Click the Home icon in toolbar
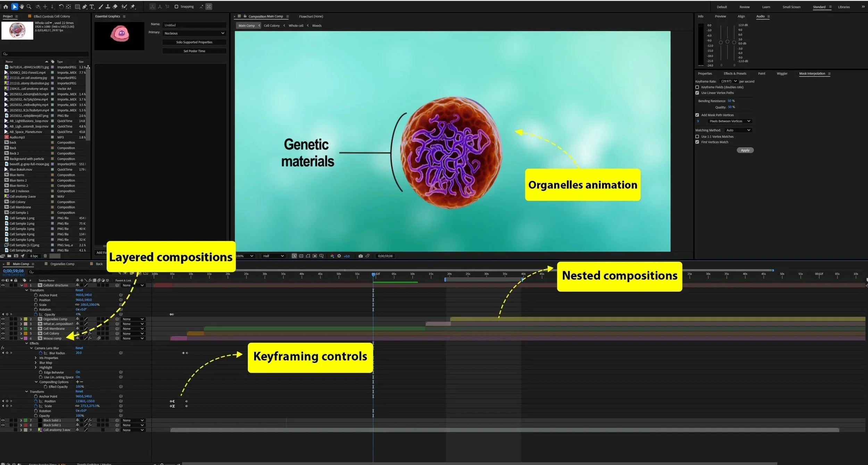The height and width of the screenshot is (465, 868). [6, 7]
